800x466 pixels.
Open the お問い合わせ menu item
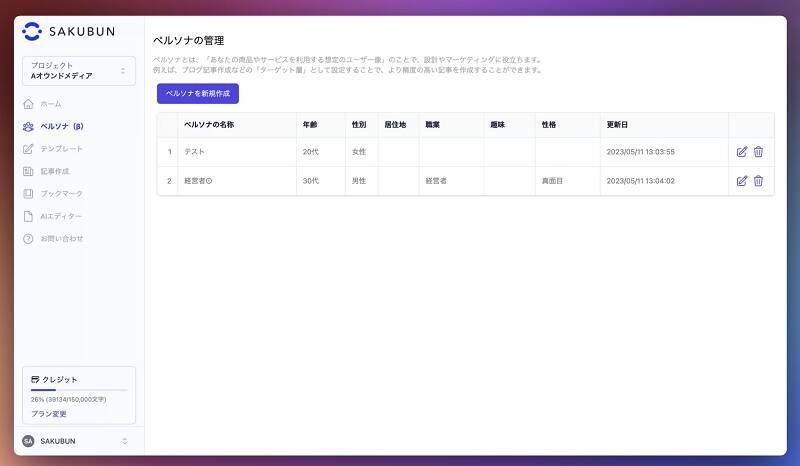coord(62,238)
